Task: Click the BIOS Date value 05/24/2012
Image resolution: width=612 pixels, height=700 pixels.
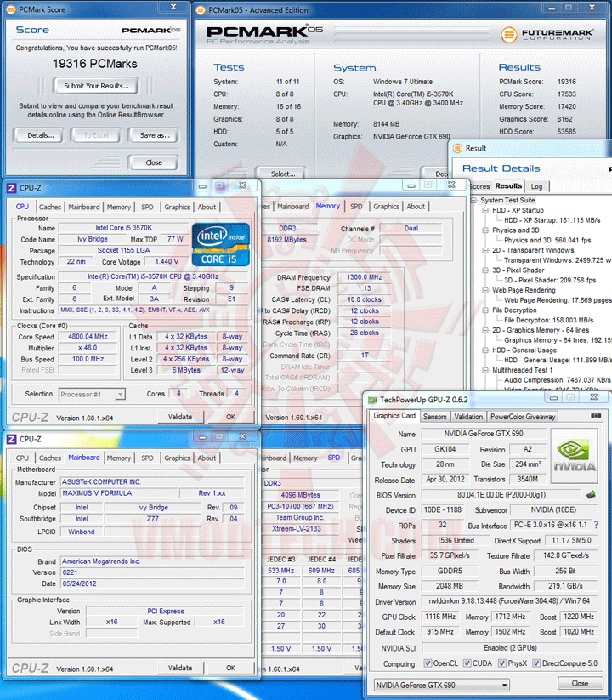Action: tap(151, 583)
